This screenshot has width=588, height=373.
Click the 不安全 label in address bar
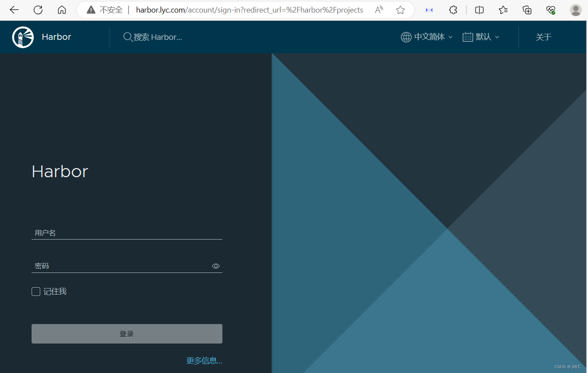tap(111, 10)
